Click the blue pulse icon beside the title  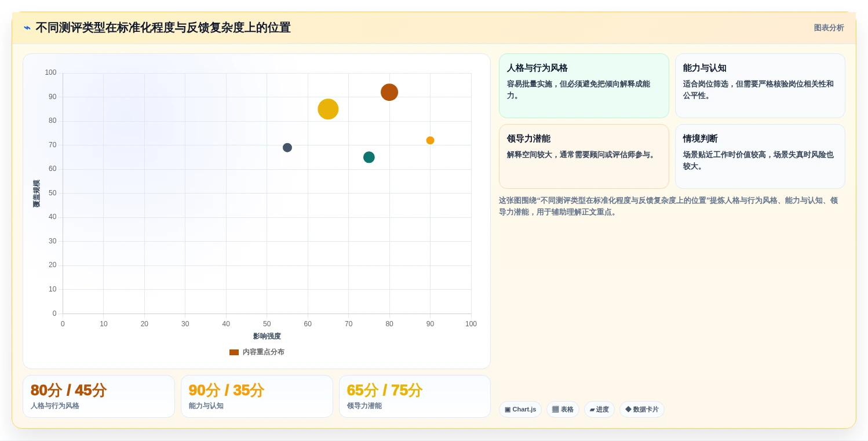(27, 28)
